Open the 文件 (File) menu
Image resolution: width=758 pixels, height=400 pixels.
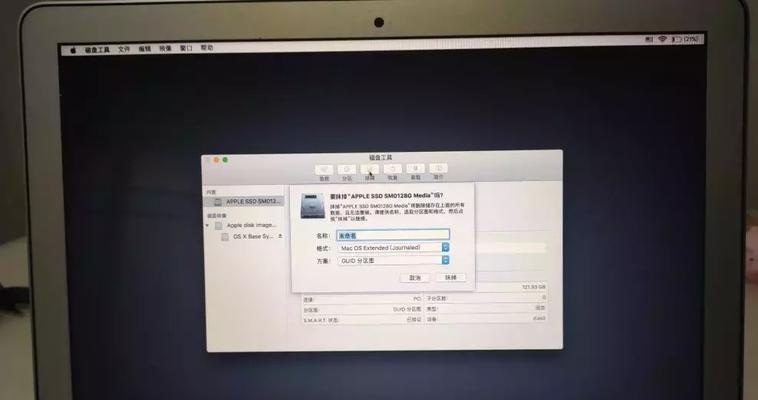tap(124, 49)
